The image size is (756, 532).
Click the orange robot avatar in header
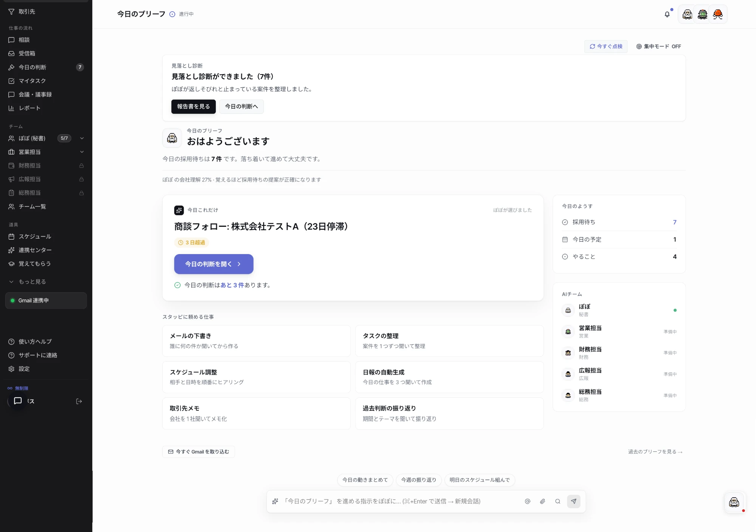tap(718, 14)
